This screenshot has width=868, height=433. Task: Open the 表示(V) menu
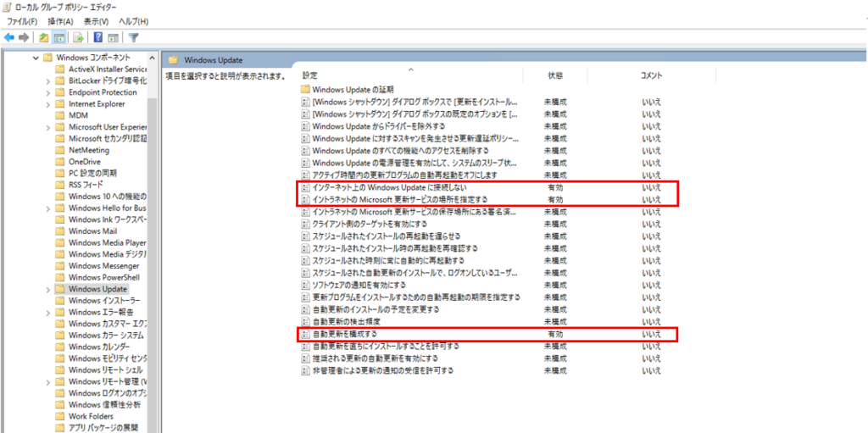[x=96, y=21]
